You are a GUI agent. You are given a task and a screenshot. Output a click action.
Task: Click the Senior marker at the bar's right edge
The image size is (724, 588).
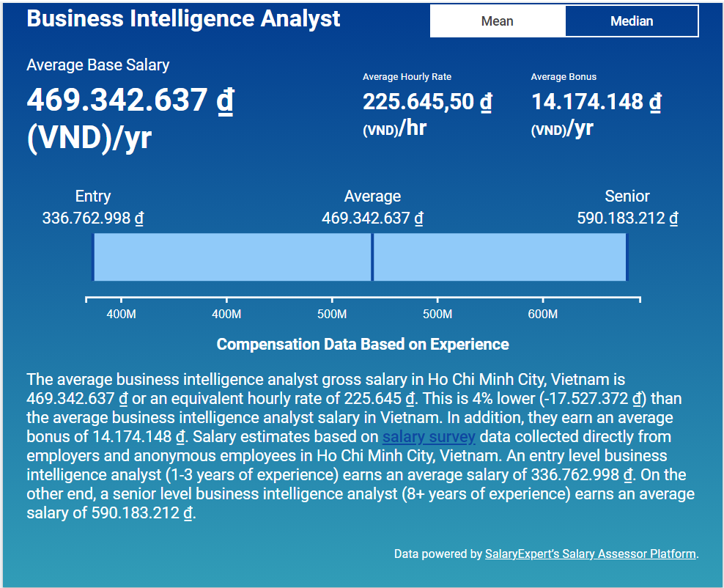tap(627, 257)
